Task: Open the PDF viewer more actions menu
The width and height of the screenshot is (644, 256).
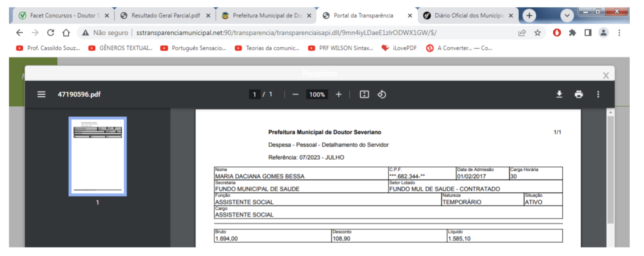Action: coord(598,94)
